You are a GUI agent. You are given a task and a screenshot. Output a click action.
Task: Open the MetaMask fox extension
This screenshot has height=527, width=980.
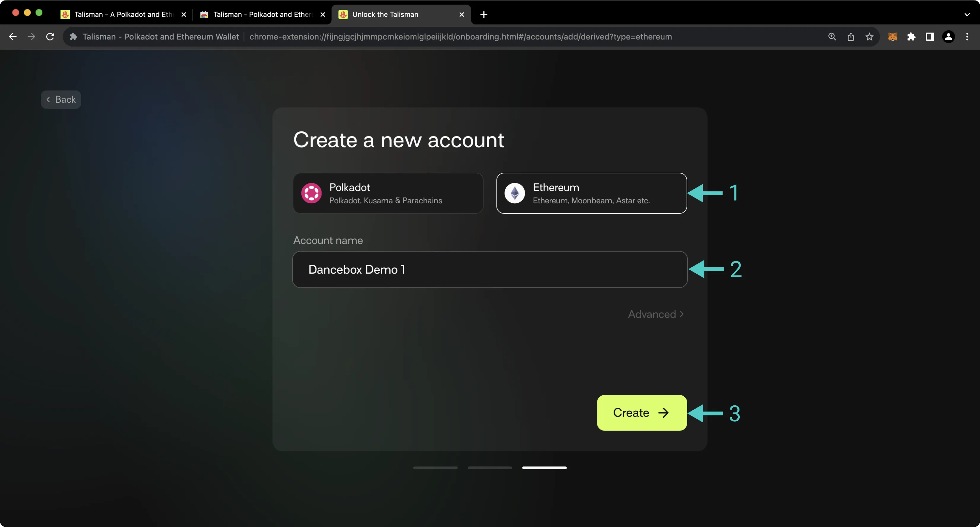[892, 36]
